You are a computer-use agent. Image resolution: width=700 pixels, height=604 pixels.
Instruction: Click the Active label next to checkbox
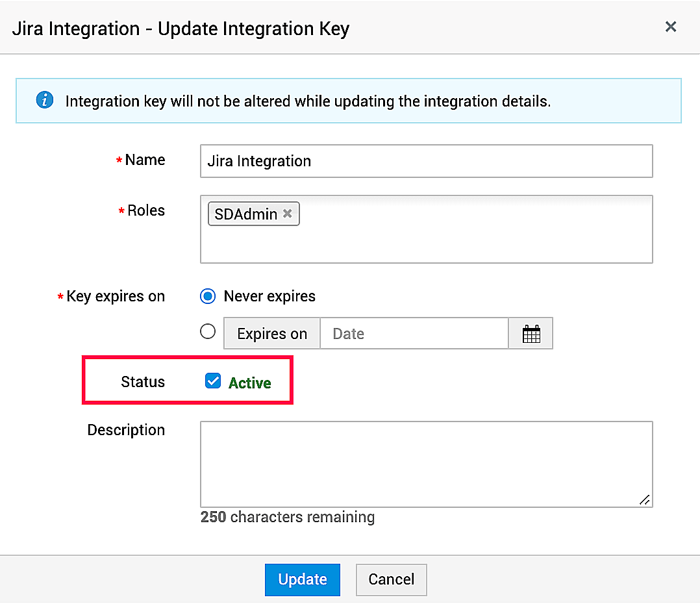250,383
